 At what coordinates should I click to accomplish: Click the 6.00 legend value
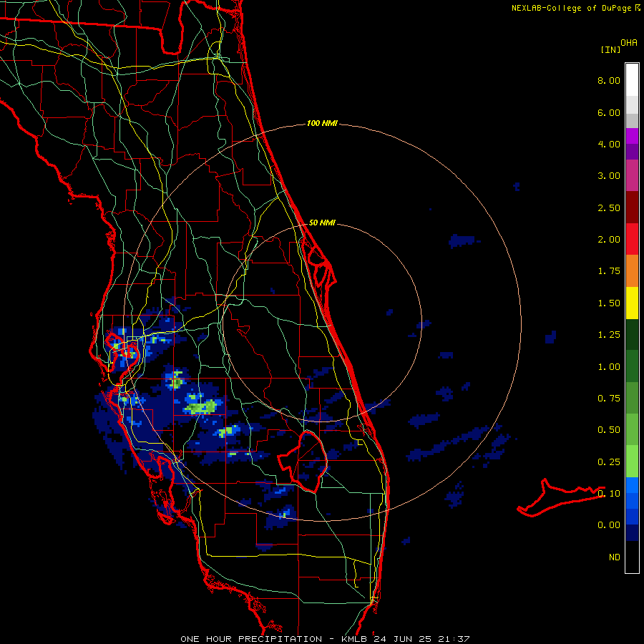[x=609, y=112]
